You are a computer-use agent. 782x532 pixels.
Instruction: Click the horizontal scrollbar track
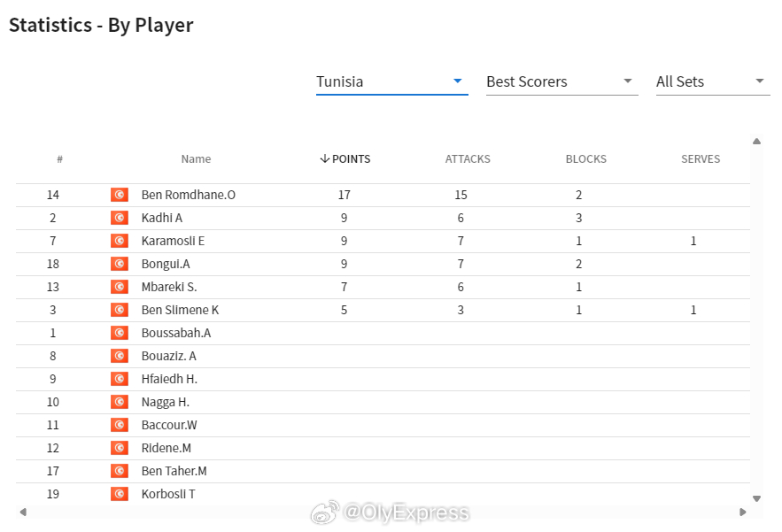coord(383,512)
